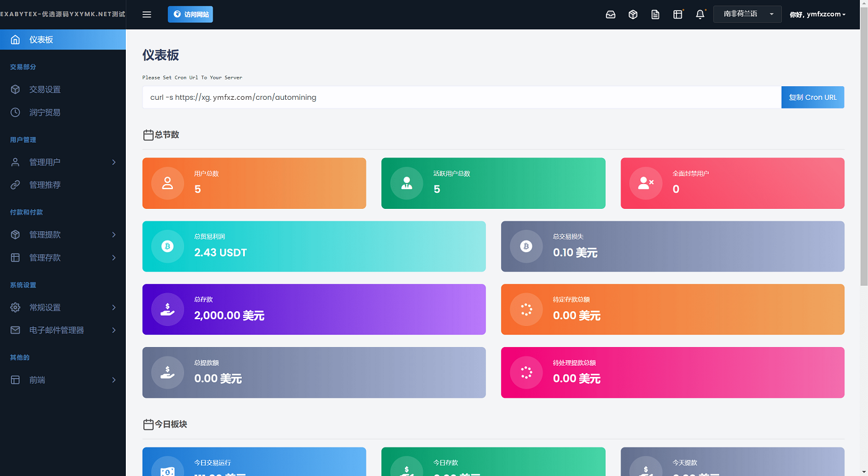Screen dimensions: 868x476
Task: Select 仪表板 in the sidebar
Action: click(63, 40)
